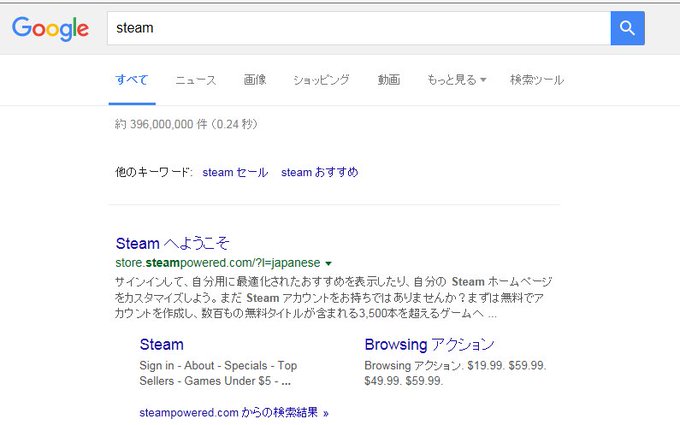This screenshot has width=680, height=425.
Task: Switch to the 動画 tab
Action: coord(389,80)
